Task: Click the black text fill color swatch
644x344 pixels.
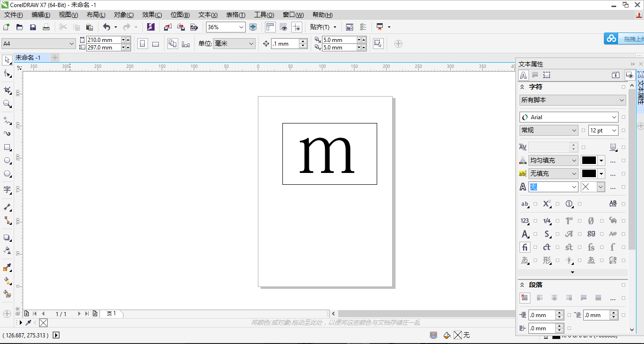Action: (x=589, y=161)
